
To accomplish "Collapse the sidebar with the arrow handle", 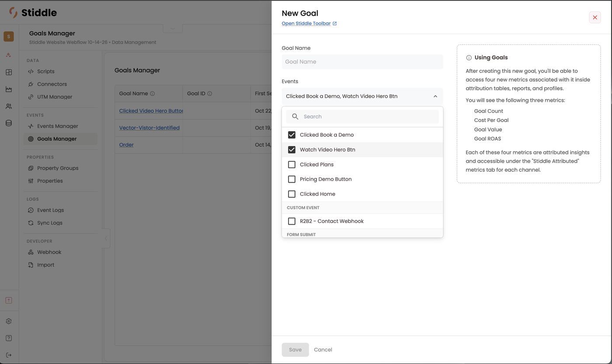I will (106, 239).
